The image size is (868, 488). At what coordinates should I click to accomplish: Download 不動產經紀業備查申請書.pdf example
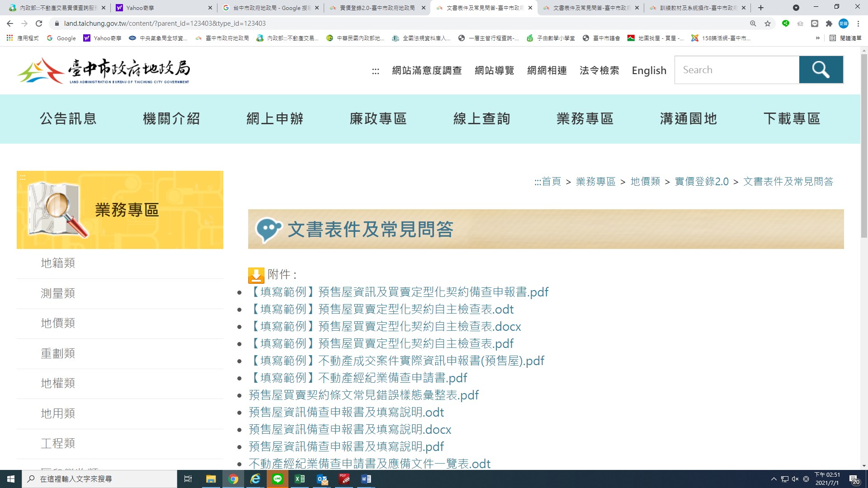tap(358, 378)
